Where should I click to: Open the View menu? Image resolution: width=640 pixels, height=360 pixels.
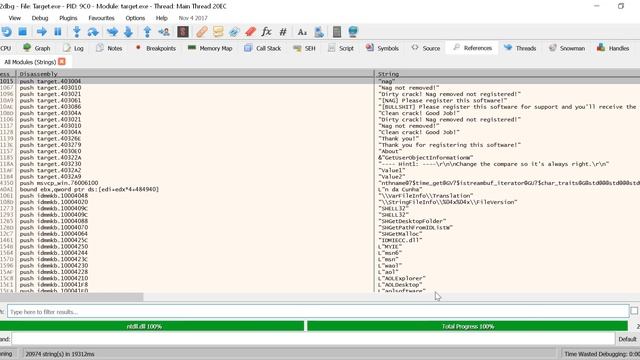(14, 18)
